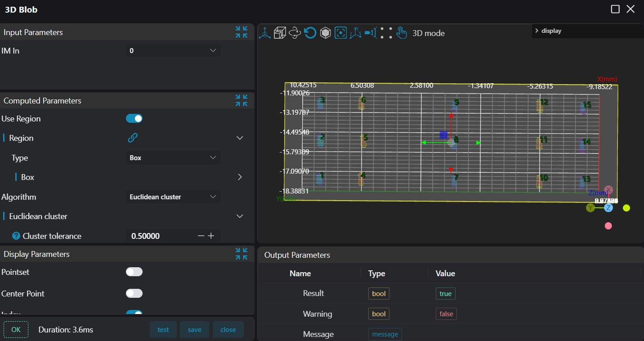This screenshot has width=644, height=341.
Task: Increase Cluster tolerance with plus button
Action: point(211,236)
